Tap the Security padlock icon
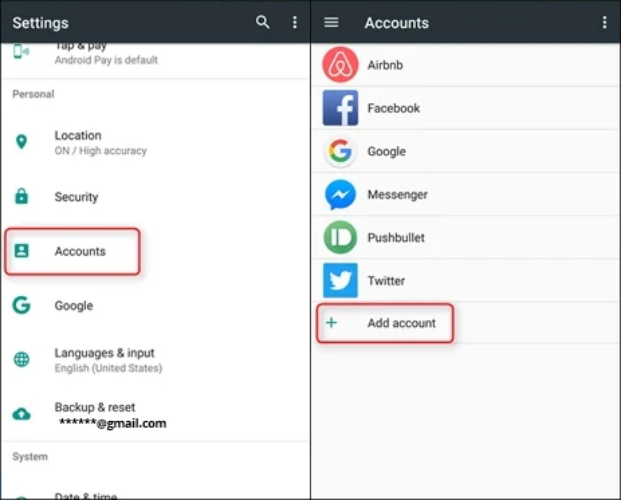The width and height of the screenshot is (621, 500). click(x=21, y=197)
